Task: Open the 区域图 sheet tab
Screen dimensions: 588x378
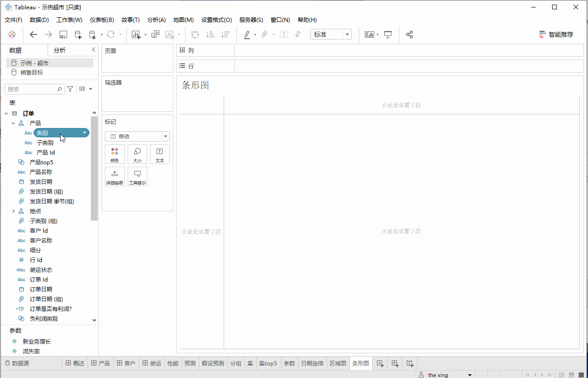Action: pyautogui.click(x=338, y=363)
